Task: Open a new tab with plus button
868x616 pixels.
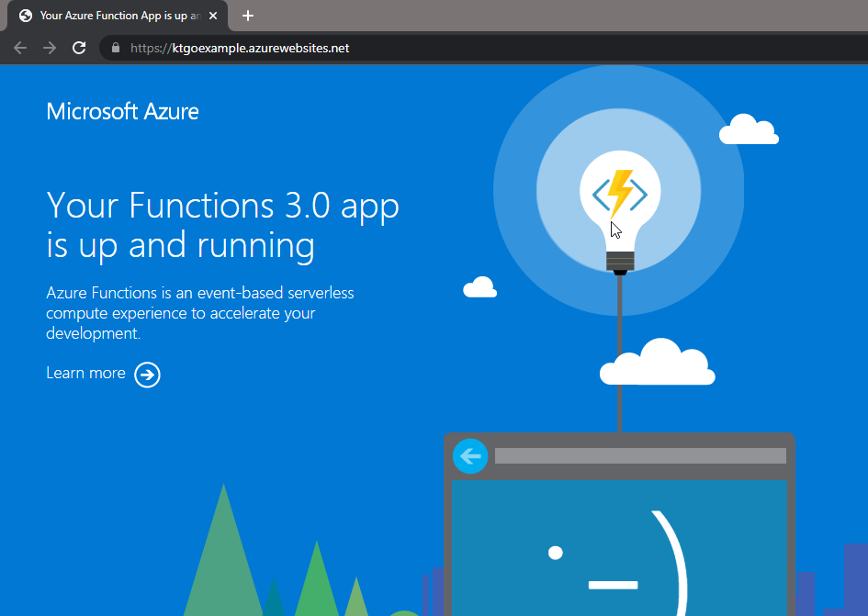Action: pyautogui.click(x=248, y=16)
